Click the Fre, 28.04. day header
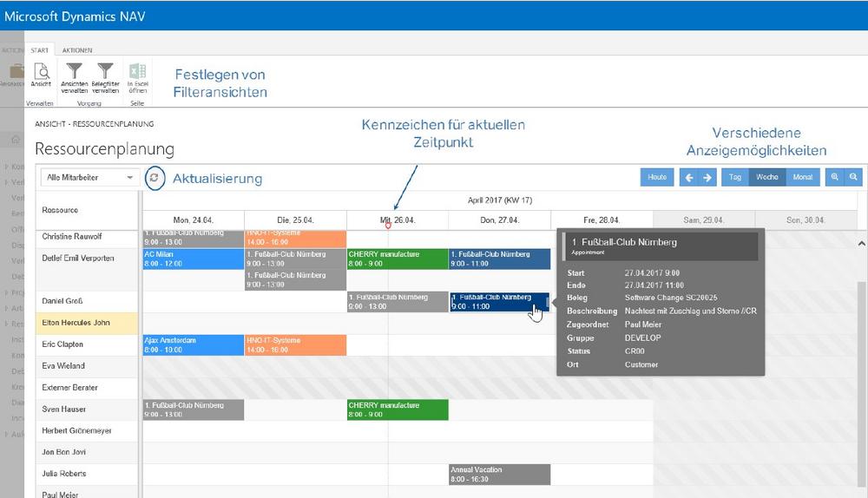The image size is (868, 498). point(602,220)
